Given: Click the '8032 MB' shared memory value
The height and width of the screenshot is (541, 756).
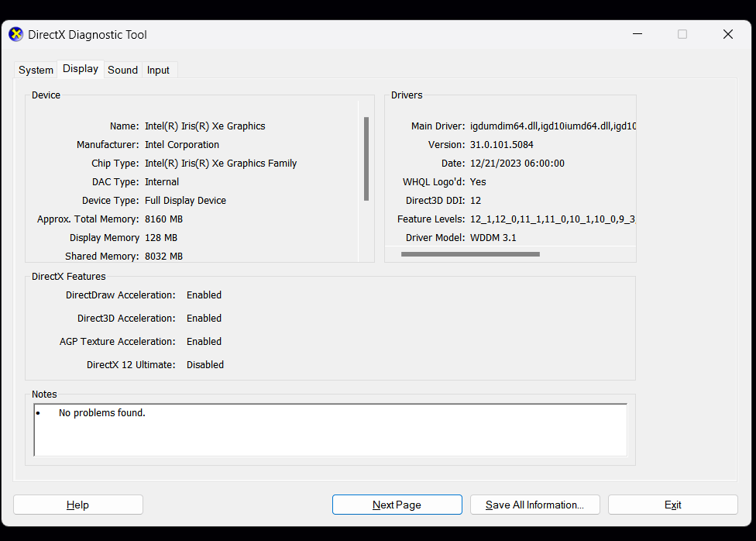Looking at the screenshot, I should pos(163,257).
